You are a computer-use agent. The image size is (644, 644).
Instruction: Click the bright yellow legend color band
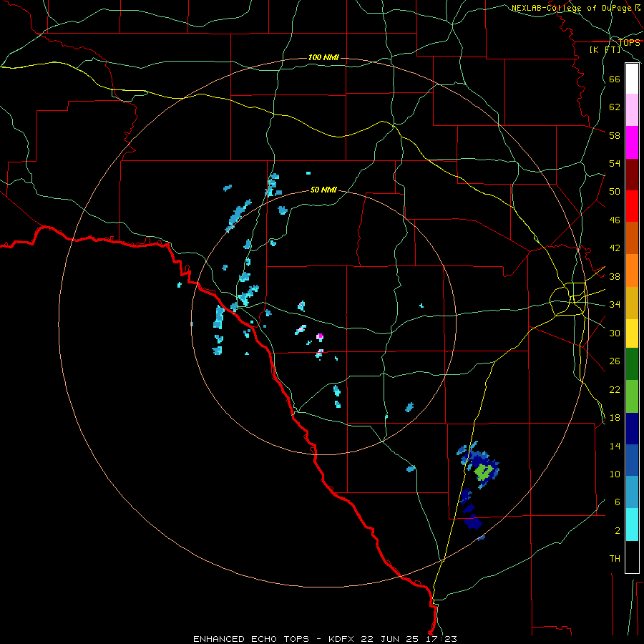[x=632, y=333]
